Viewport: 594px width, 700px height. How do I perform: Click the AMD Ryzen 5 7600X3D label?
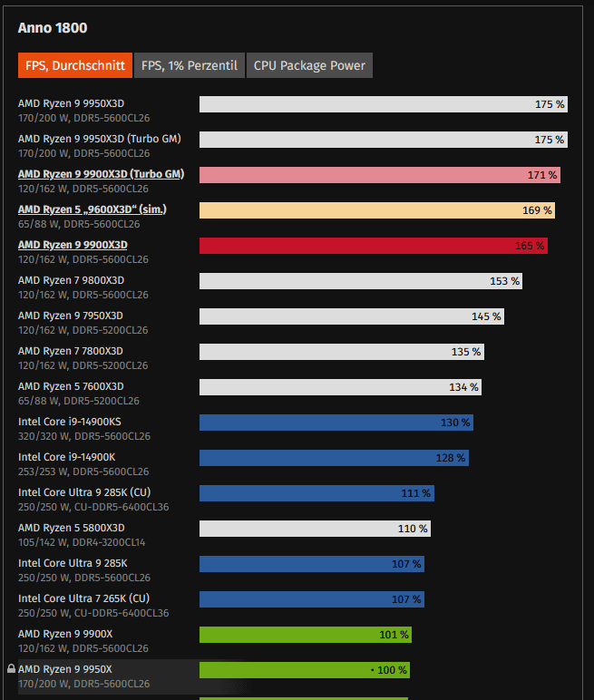[x=71, y=386]
